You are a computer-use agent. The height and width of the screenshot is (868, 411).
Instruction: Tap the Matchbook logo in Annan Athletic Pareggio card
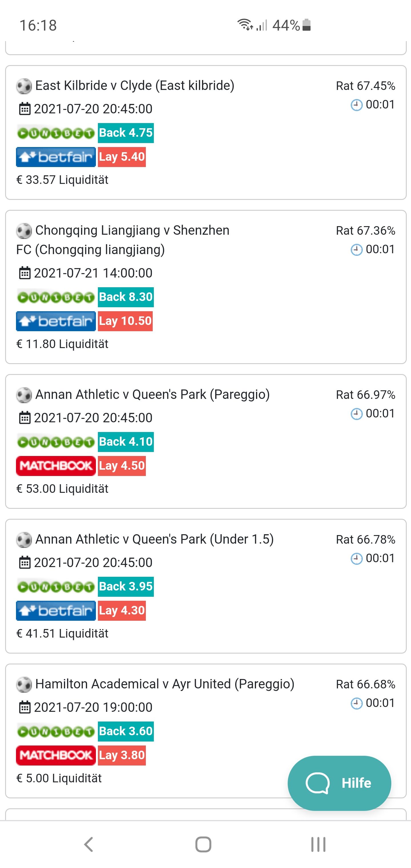coord(56,466)
